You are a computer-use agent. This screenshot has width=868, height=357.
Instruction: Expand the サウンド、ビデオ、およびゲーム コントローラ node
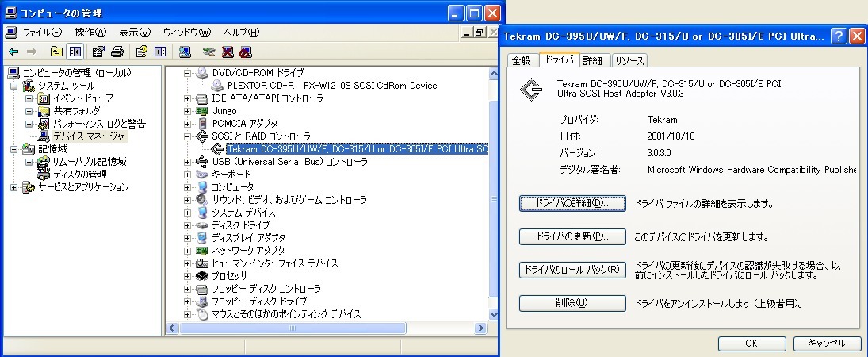[x=187, y=200]
